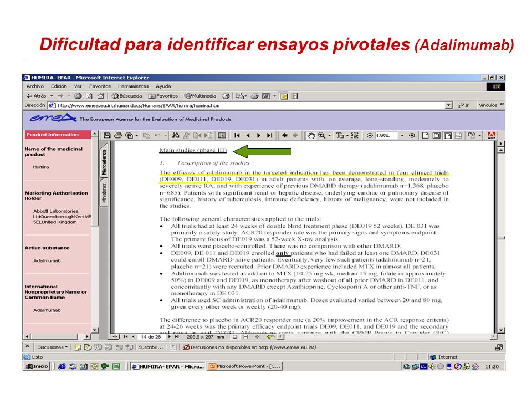Image resolution: width=532 pixels, height=399 pixels.
Task: Open the text select tool dropdown arrow
Action: (x=347, y=136)
